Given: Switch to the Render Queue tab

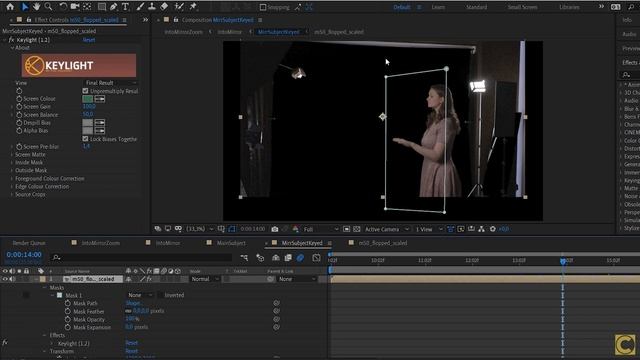Looking at the screenshot, I should coord(29,243).
